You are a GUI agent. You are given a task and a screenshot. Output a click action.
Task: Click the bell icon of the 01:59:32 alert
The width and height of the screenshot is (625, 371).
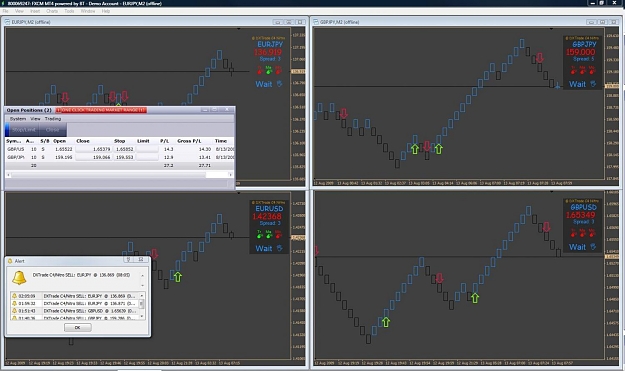coord(14,304)
